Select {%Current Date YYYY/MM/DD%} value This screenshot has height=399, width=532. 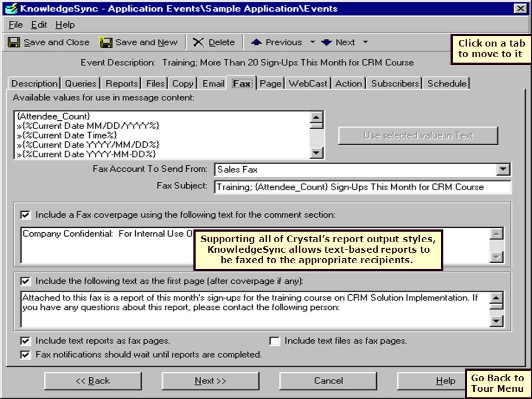[x=88, y=145]
